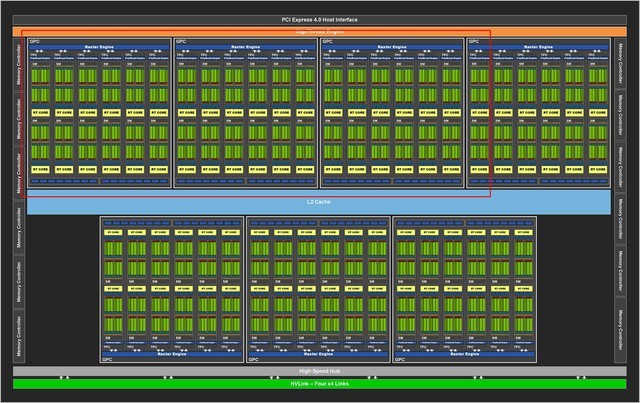Screen dimensions: 640x403
Task: Select Raster Engine in the bottom-right GPC
Action: pyautogui.click(x=465, y=351)
